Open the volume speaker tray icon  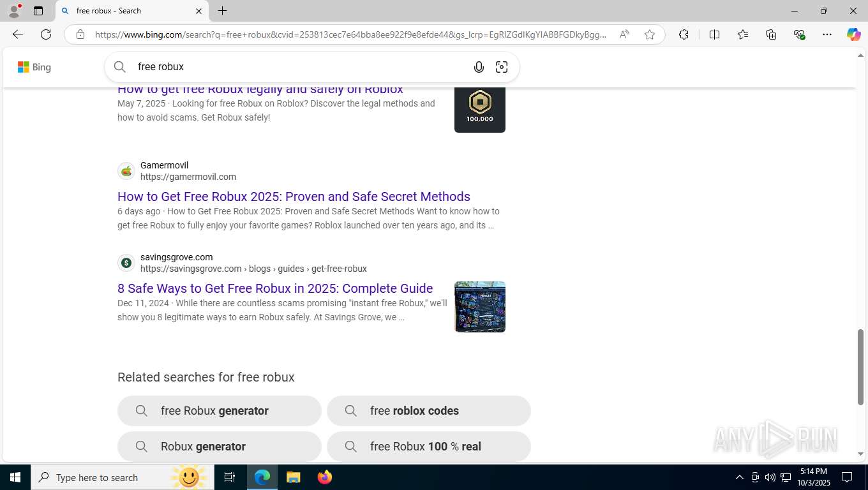770,477
